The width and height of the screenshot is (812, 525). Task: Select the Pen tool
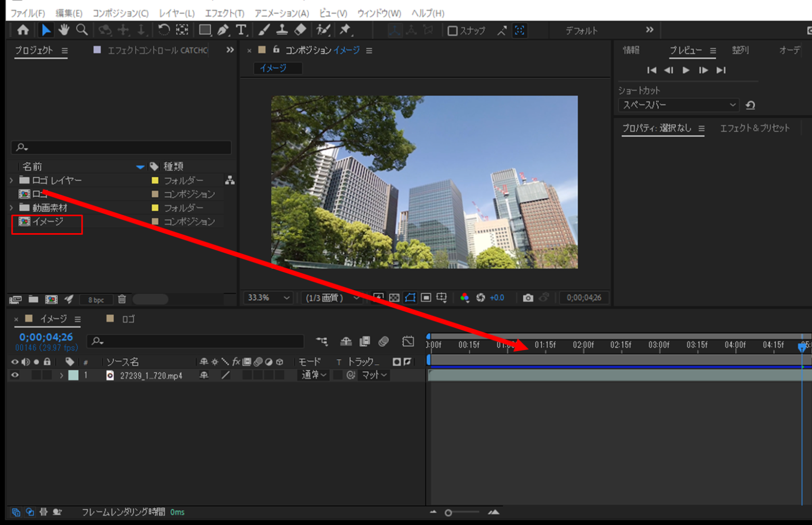click(x=223, y=30)
